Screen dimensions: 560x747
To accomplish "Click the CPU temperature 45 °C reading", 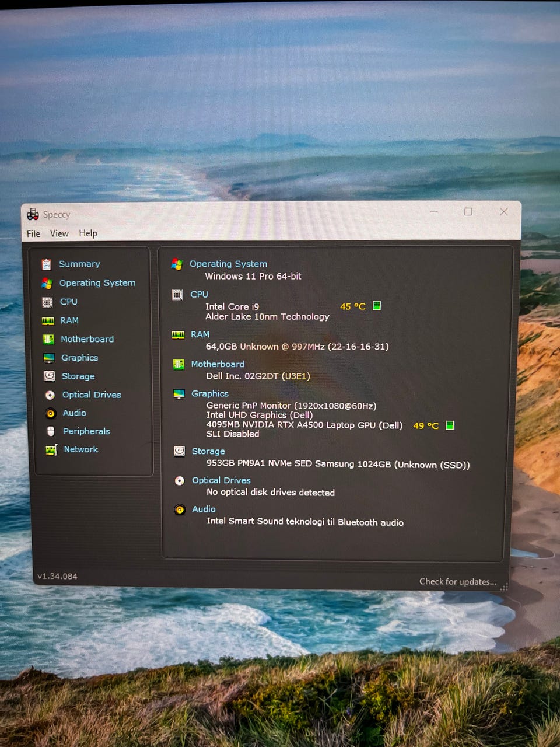I will click(x=353, y=306).
